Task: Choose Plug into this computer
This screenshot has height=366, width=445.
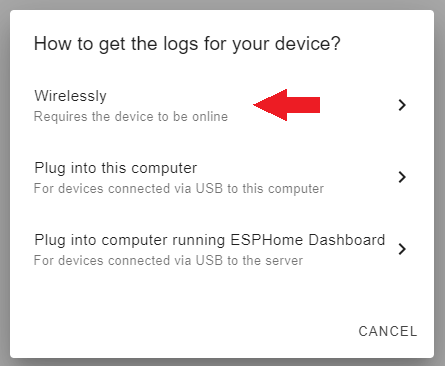Action: [x=222, y=177]
